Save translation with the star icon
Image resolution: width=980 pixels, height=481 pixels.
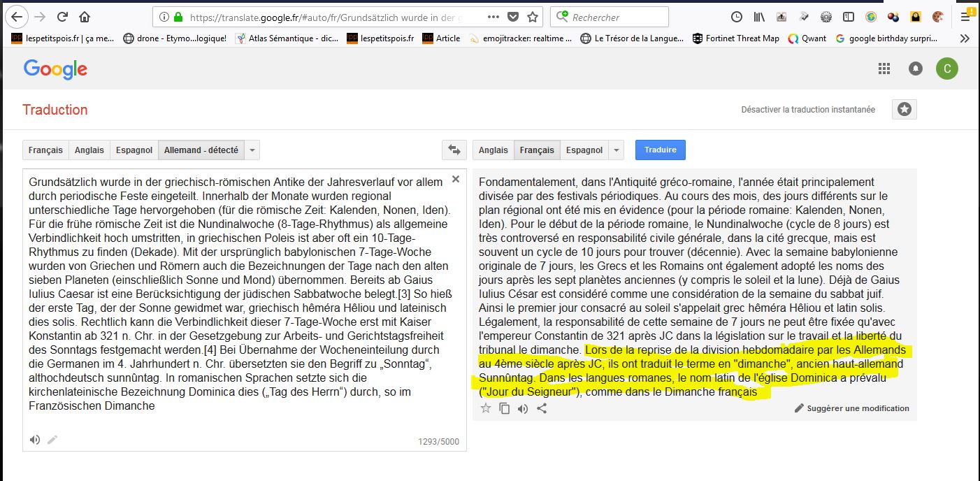[x=486, y=408]
